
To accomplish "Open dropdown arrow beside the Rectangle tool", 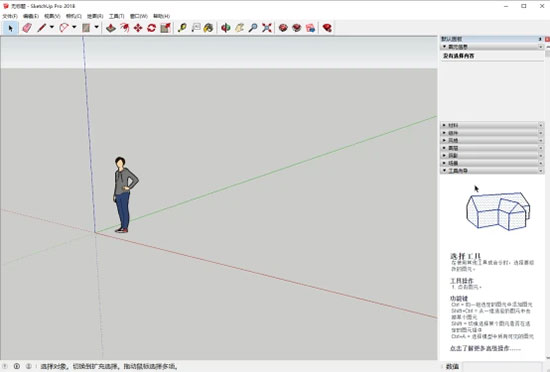I will (x=96, y=27).
